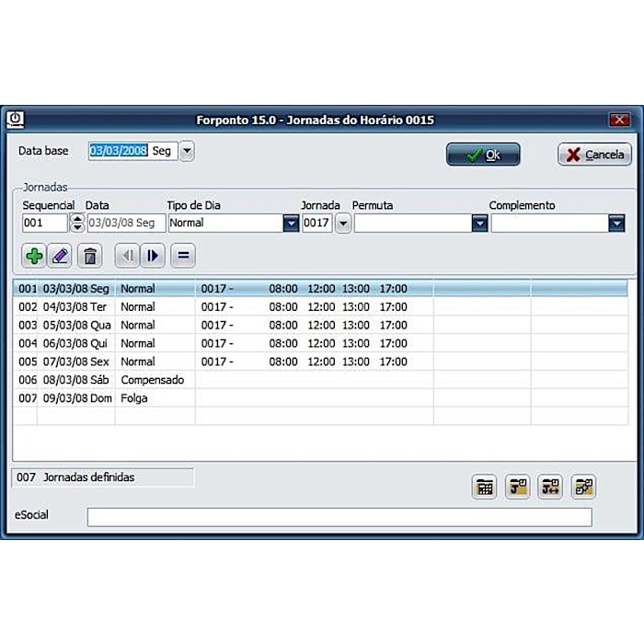The height and width of the screenshot is (644, 644).
Task: Expand the Complemento dropdown
Action: (616, 223)
